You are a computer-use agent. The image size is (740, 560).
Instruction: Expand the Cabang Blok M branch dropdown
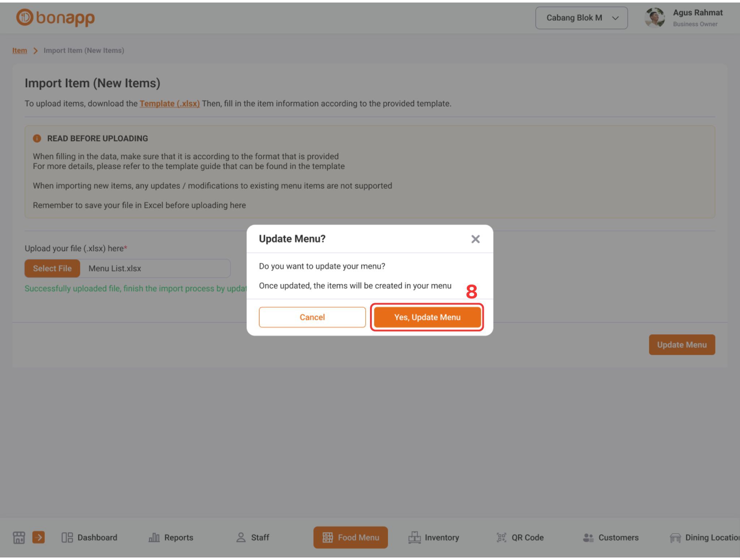pos(581,18)
